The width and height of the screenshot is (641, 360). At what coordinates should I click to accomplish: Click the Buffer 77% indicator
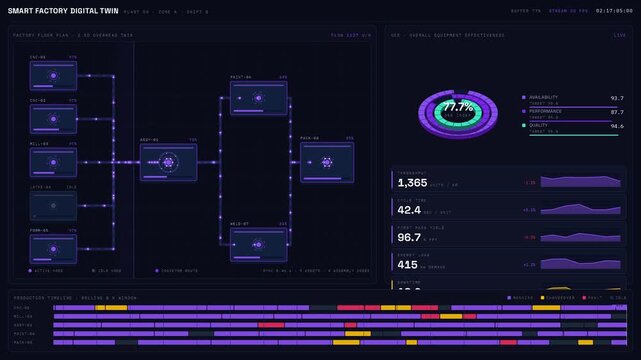pos(526,11)
